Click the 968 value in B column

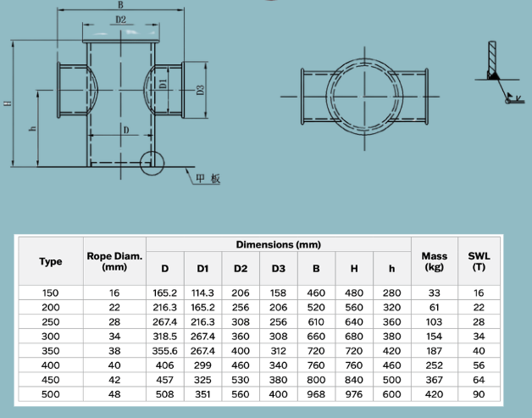click(316, 393)
